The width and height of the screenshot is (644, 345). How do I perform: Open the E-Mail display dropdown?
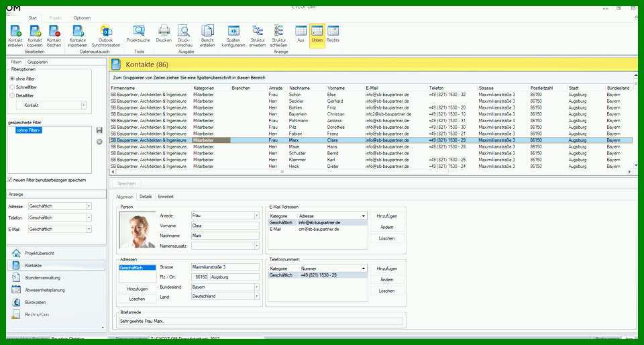click(x=89, y=229)
